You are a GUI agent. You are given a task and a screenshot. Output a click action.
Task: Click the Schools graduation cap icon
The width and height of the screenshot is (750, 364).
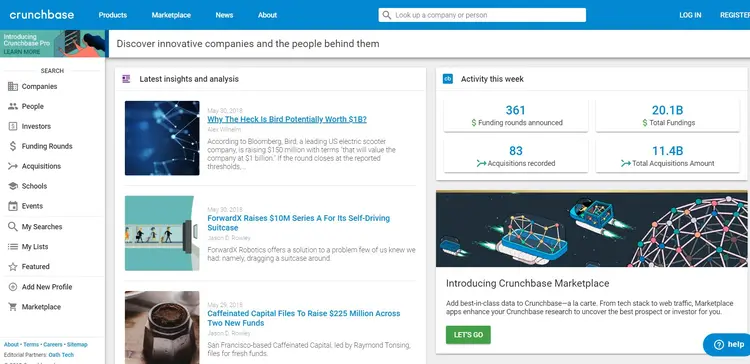pyautogui.click(x=13, y=186)
